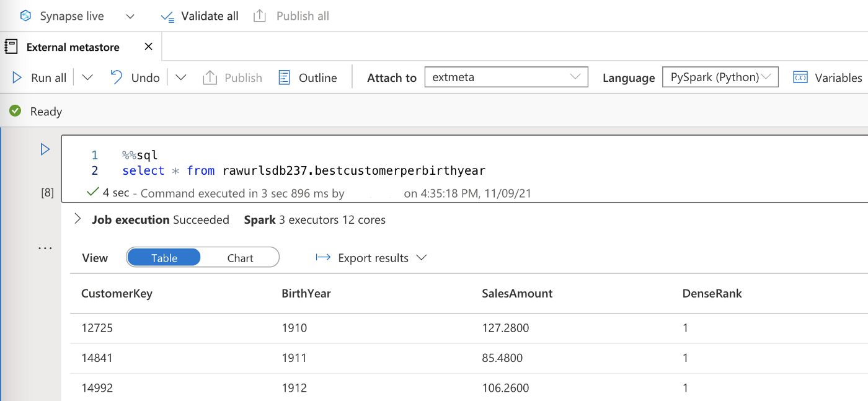This screenshot has width=868, height=401.
Task: Open the Synapse live mode dropdown
Action: click(130, 17)
